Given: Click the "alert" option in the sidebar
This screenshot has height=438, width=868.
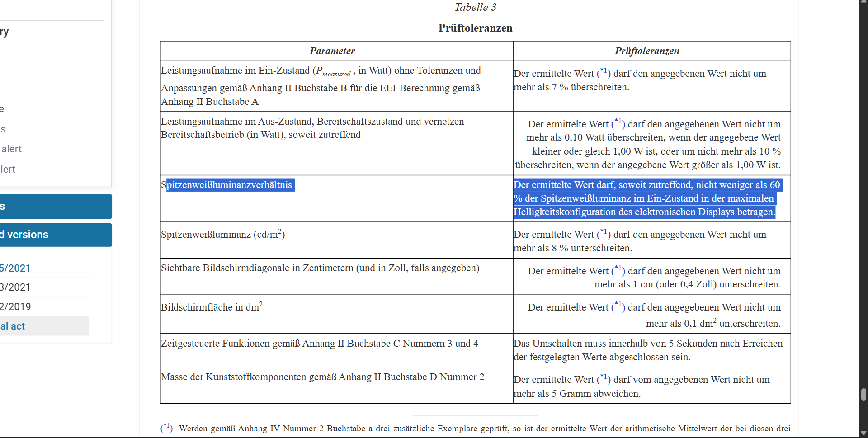Looking at the screenshot, I should pyautogui.click(x=12, y=149).
